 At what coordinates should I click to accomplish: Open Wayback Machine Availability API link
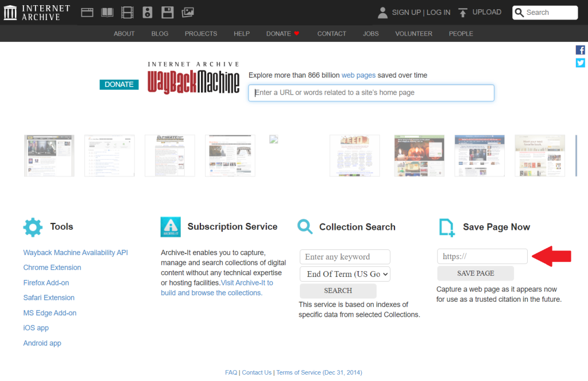tap(75, 253)
